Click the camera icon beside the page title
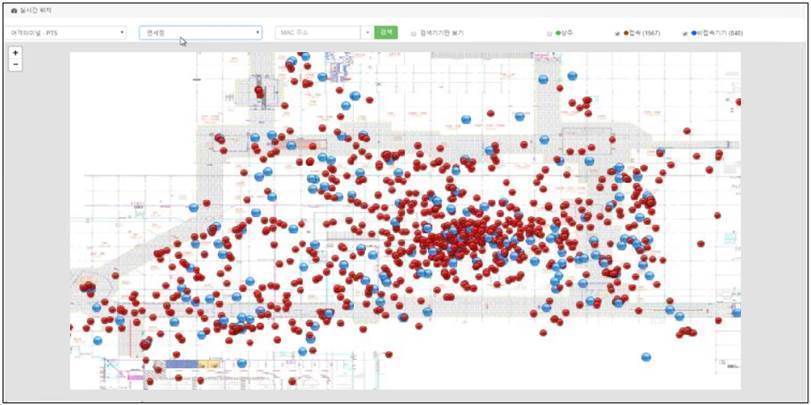 (14, 10)
